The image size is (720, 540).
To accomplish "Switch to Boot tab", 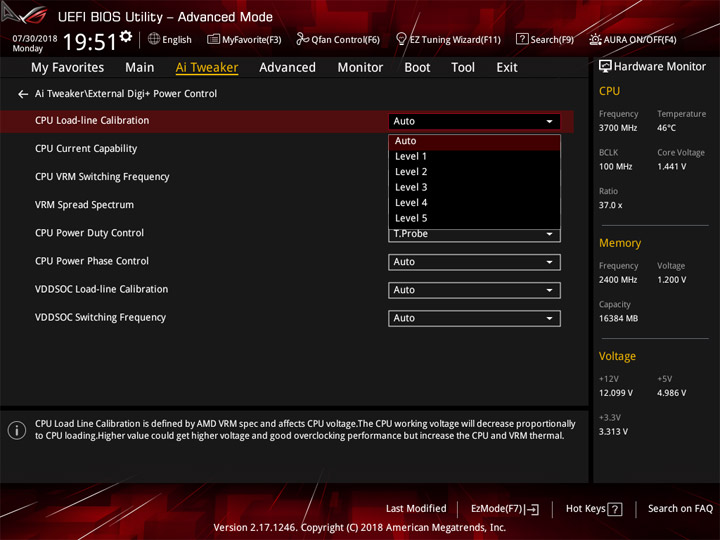I will point(417,68).
